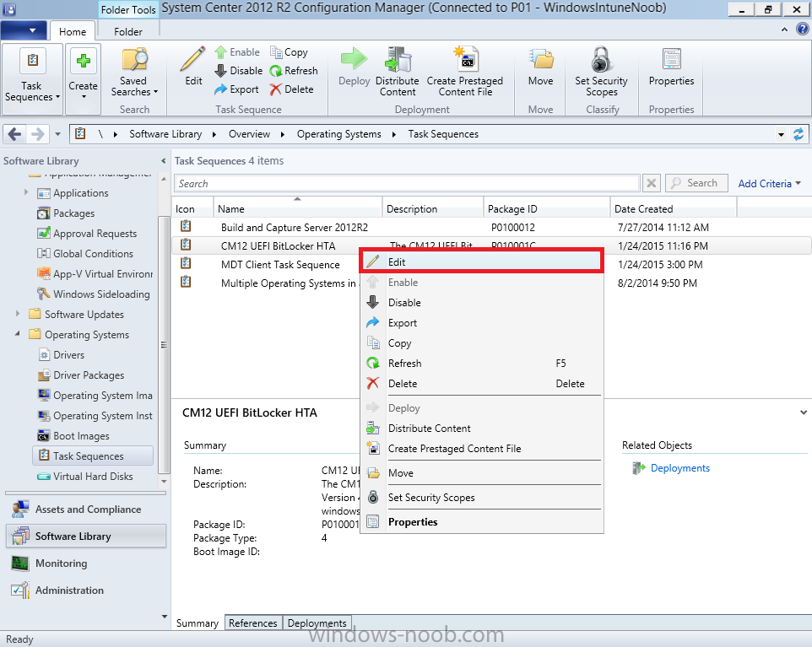Choose Properties from the context menu
The width and height of the screenshot is (812, 647).
coord(482,521)
